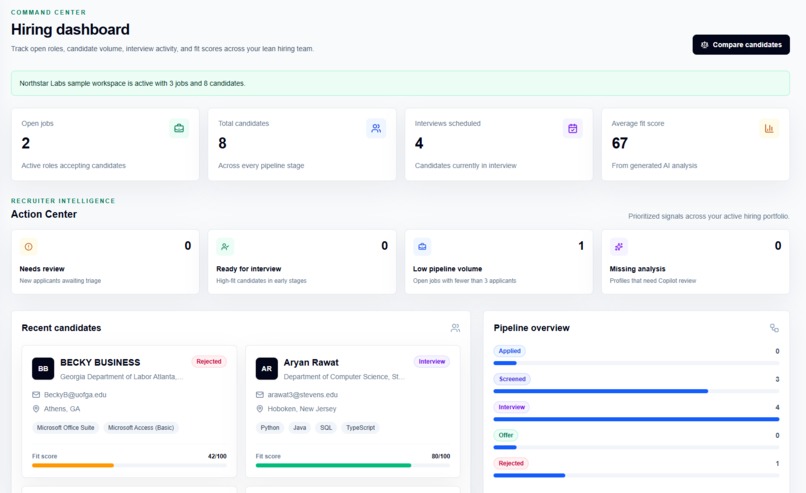
Task: Click the Applied stage pill in Pipeline overview
Action: pos(509,351)
